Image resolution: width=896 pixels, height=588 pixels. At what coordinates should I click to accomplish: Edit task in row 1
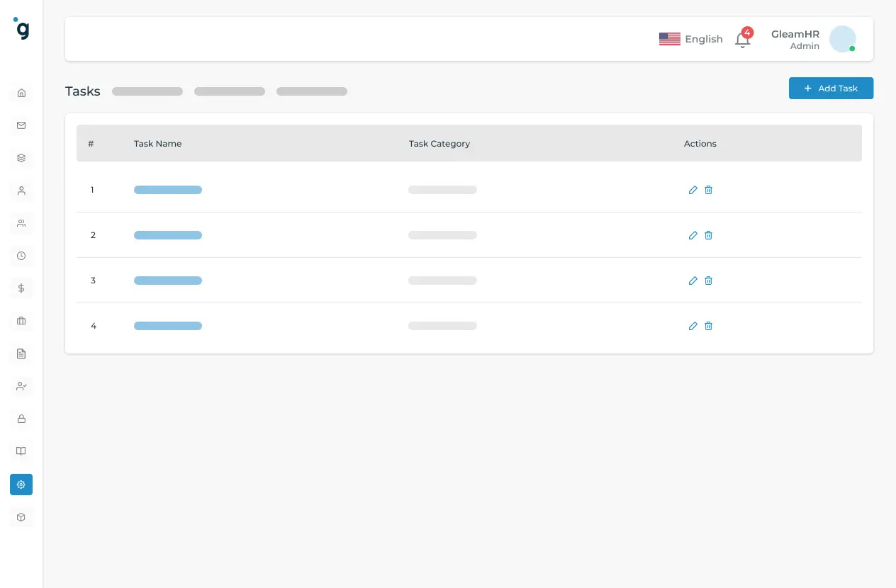pos(693,190)
